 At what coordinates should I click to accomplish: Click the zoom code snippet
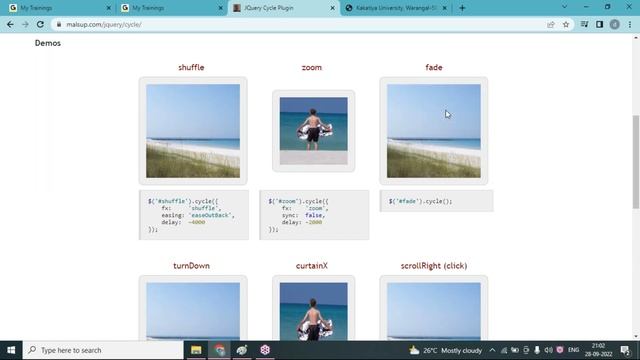[x=314, y=215]
